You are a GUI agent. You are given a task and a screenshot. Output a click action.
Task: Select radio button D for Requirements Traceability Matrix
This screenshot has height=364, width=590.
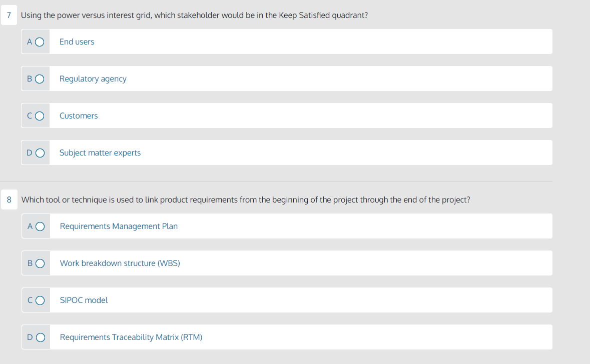[x=40, y=337]
